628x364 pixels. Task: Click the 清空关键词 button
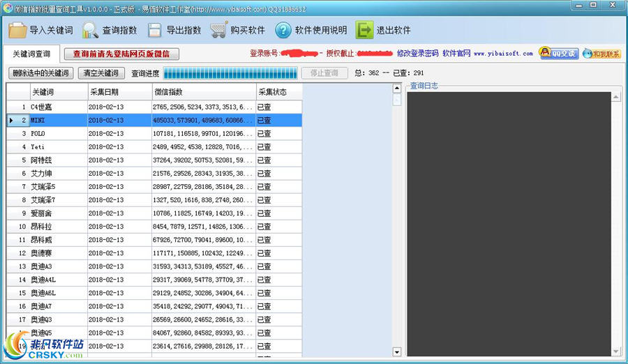101,73
